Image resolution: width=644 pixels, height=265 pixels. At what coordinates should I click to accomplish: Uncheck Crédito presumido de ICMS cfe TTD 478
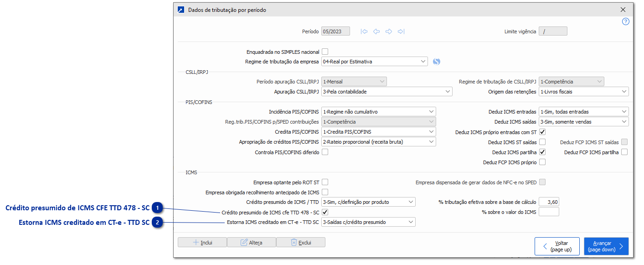point(325,212)
